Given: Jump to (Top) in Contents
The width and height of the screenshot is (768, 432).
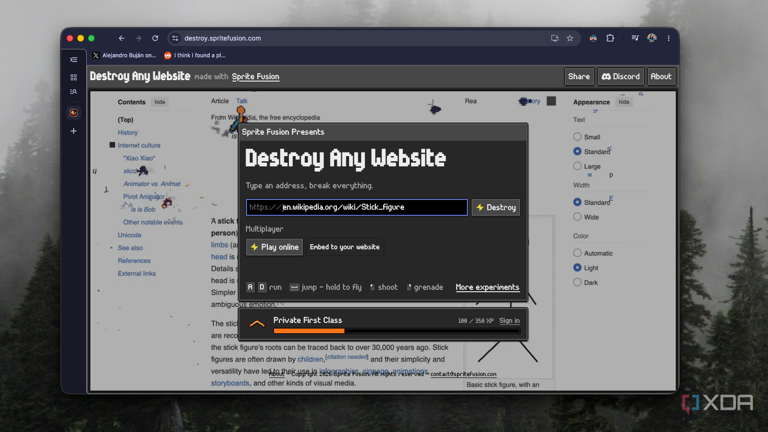Looking at the screenshot, I should click(125, 120).
